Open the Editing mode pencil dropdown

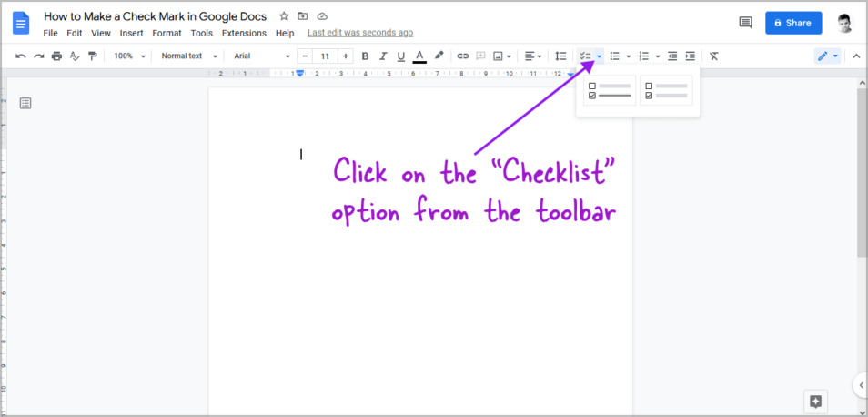pyautogui.click(x=828, y=56)
